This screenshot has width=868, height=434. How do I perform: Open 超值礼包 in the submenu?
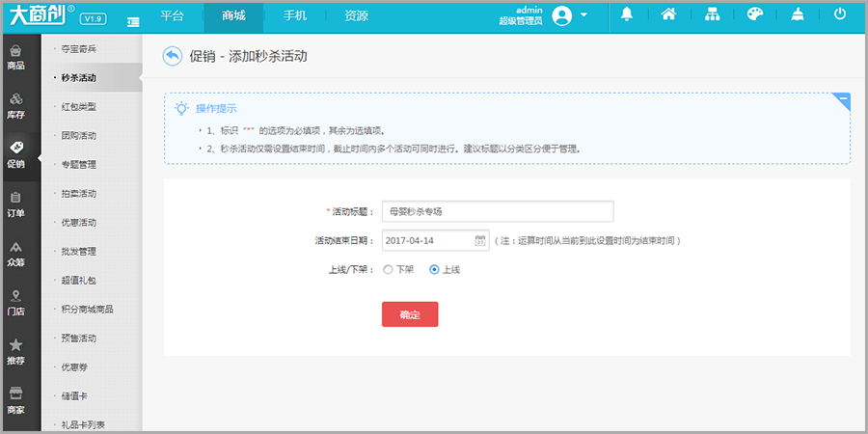79,280
